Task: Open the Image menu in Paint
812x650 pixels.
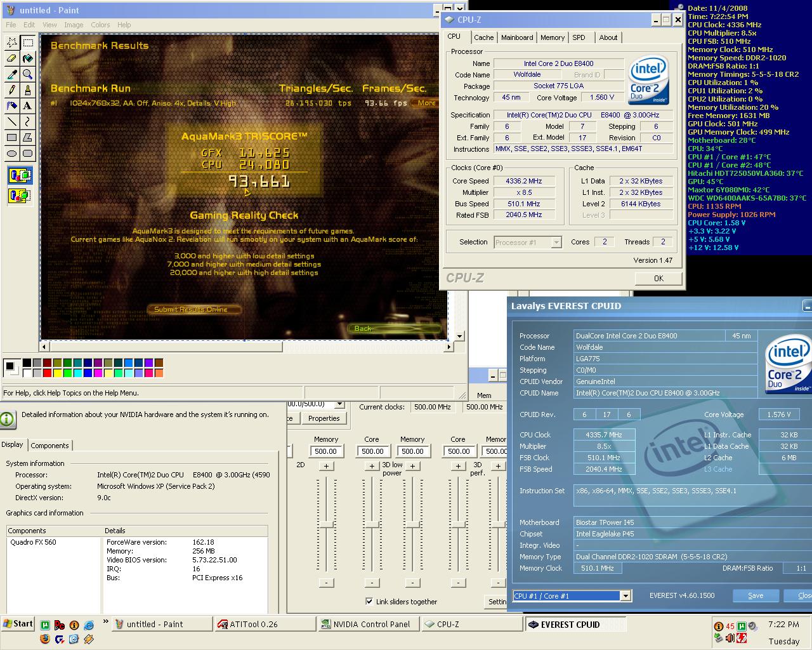Action: click(74, 25)
